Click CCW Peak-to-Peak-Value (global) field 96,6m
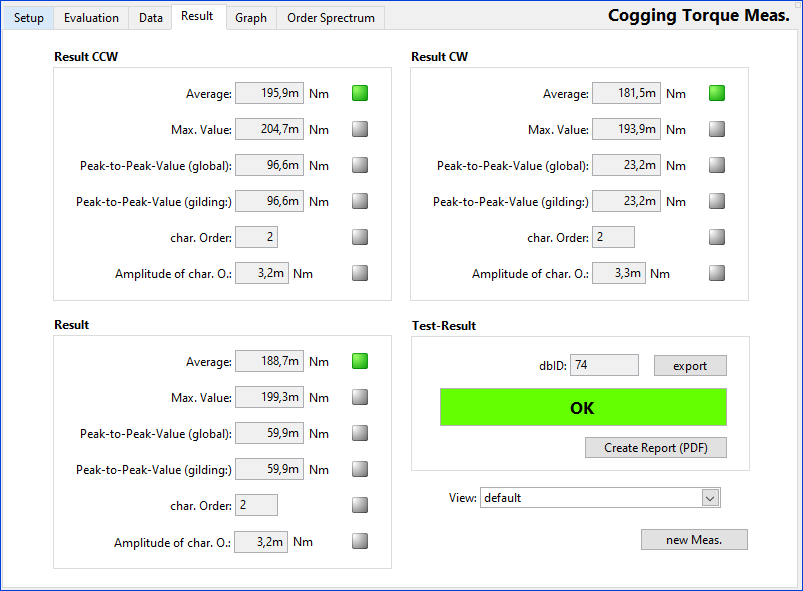 [269, 165]
